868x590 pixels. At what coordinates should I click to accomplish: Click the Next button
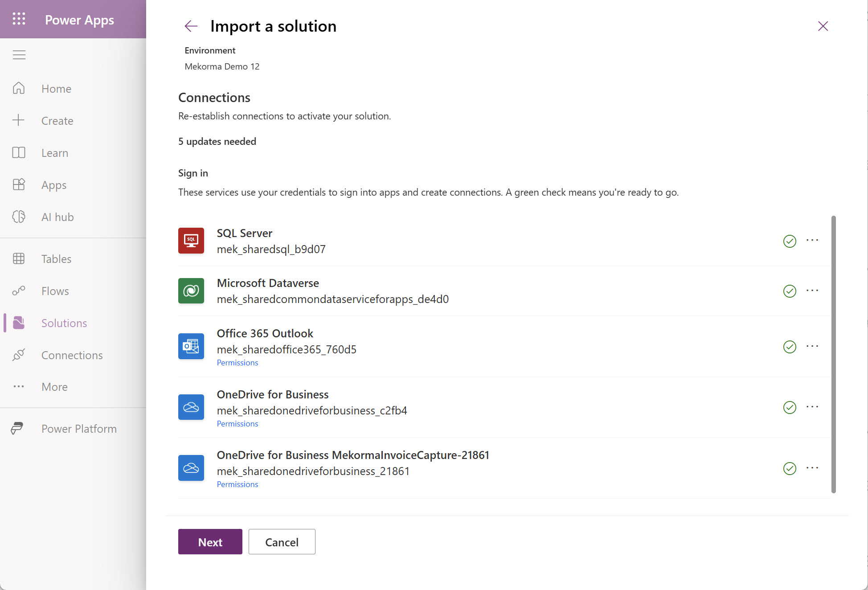click(210, 542)
